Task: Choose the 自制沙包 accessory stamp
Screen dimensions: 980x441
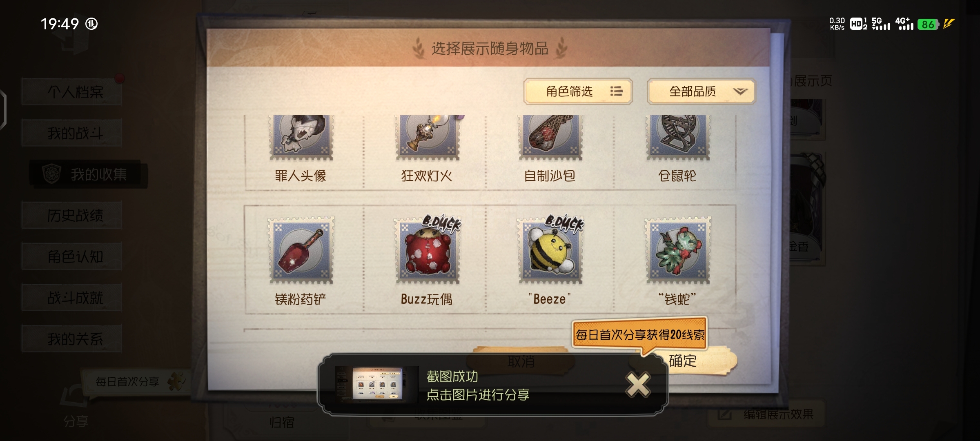Action: [x=550, y=138]
